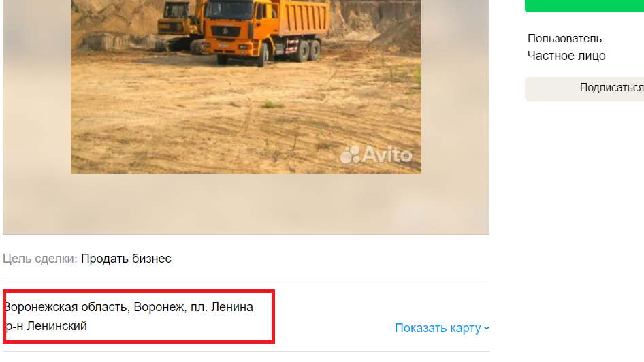
Task: Subscribe with the Подписаться button
Action: 585,88
